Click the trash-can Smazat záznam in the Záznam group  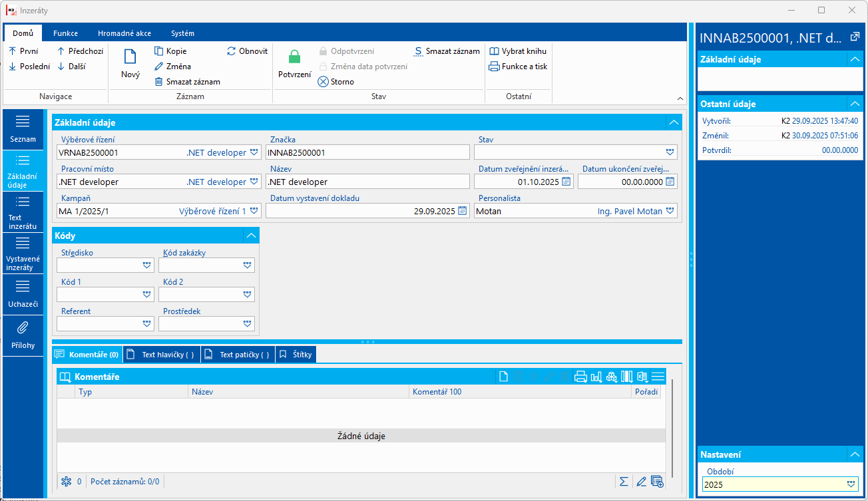[187, 82]
